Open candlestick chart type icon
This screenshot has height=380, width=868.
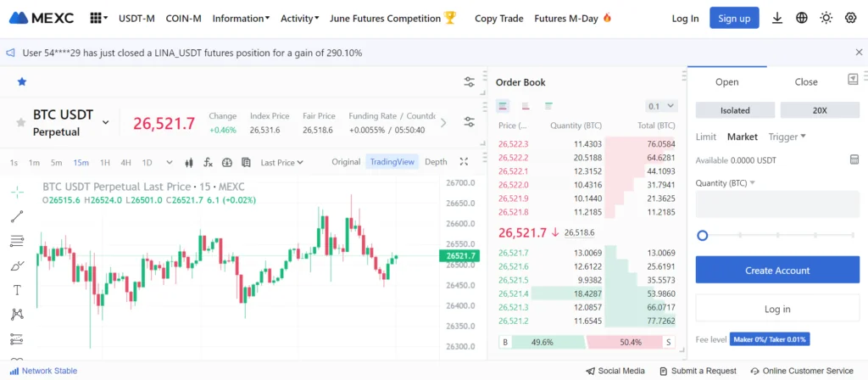click(189, 162)
